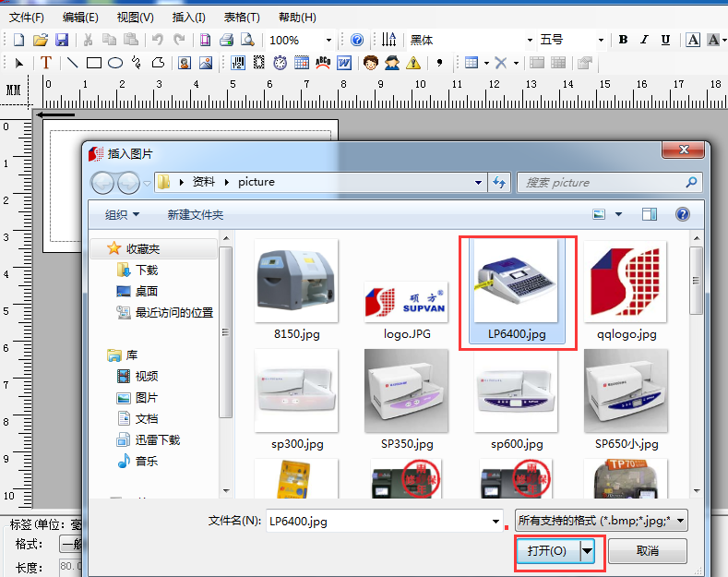The width and height of the screenshot is (728, 577).
Task: Select the Text tool icon
Action: (x=45, y=63)
